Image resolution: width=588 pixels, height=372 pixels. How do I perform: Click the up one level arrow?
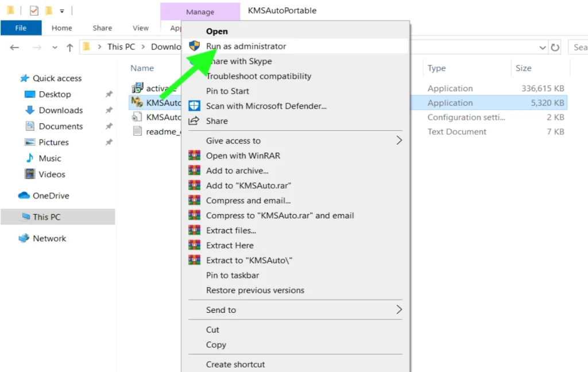tap(68, 47)
